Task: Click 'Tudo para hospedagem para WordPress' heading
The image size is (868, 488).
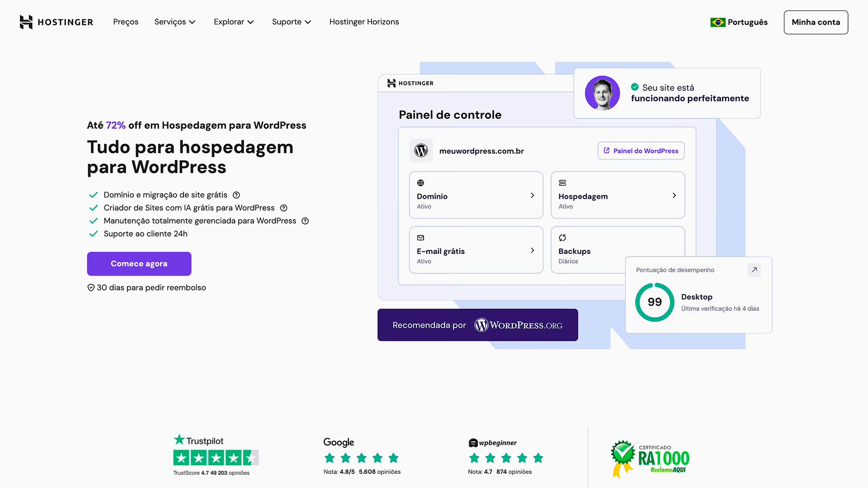Action: click(190, 157)
